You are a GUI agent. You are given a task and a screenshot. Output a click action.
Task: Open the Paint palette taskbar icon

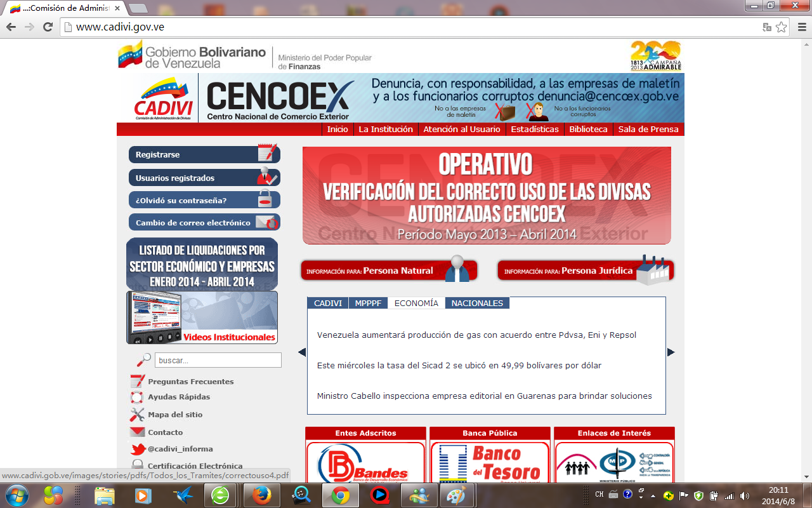(455, 495)
